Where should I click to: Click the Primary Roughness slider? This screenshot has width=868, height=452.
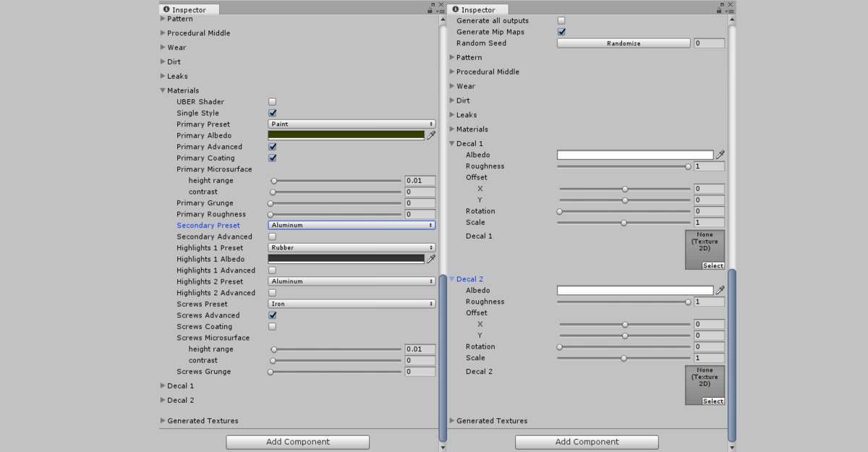click(335, 214)
